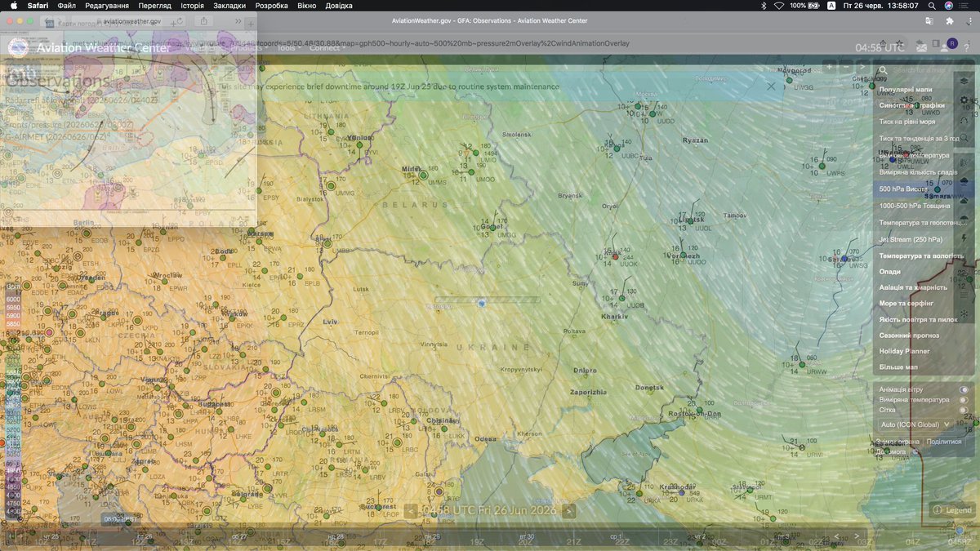
Task: Close the maintenance notice banner
Action: [771, 85]
